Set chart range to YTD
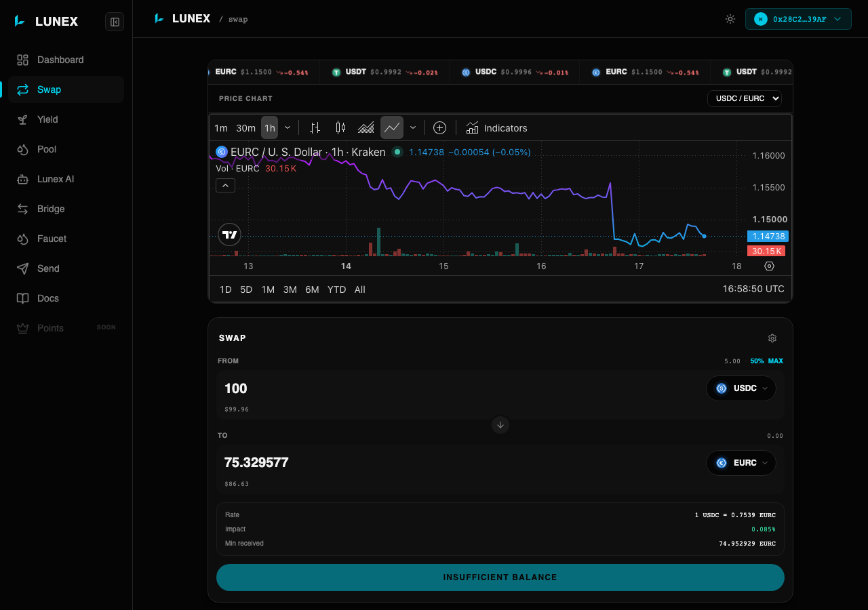Screen dimensions: 868x610 tap(336, 289)
